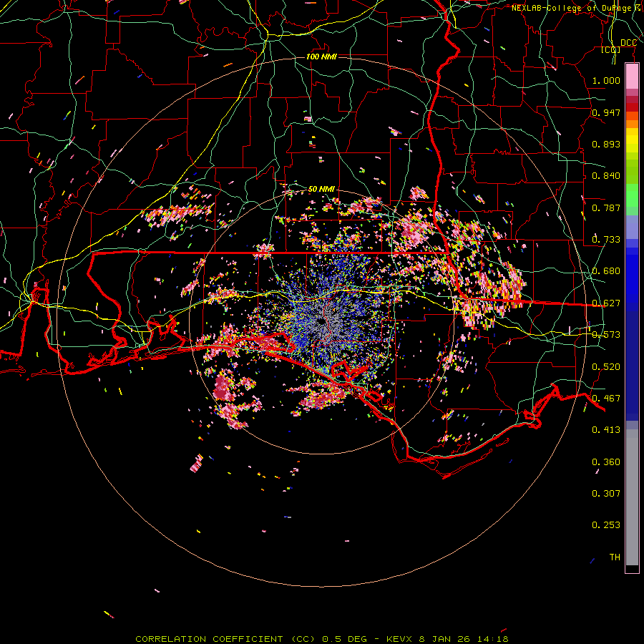This screenshot has width=644, height=644.
Task: Click the 0.307 legend value
Action: [x=606, y=493]
